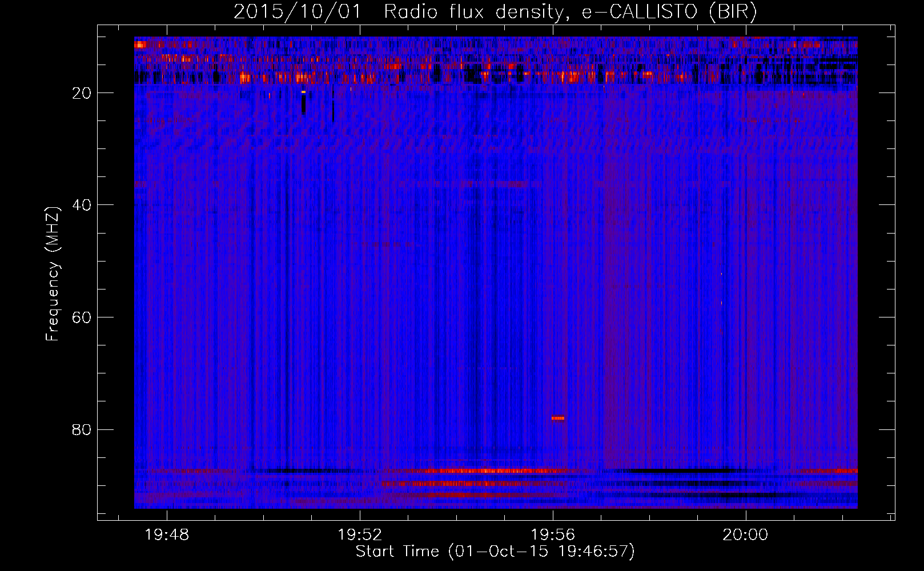Click the small yellow spot at 20 MHz
The height and width of the screenshot is (571, 924).
(x=304, y=91)
